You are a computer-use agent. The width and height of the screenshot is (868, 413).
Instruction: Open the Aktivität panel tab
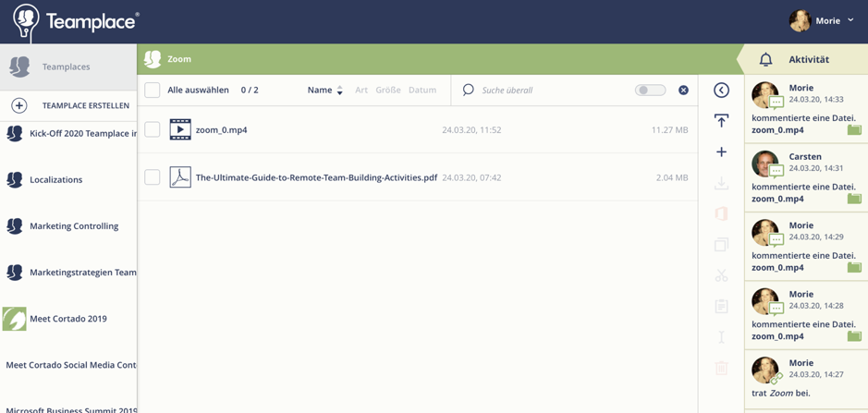(806, 59)
